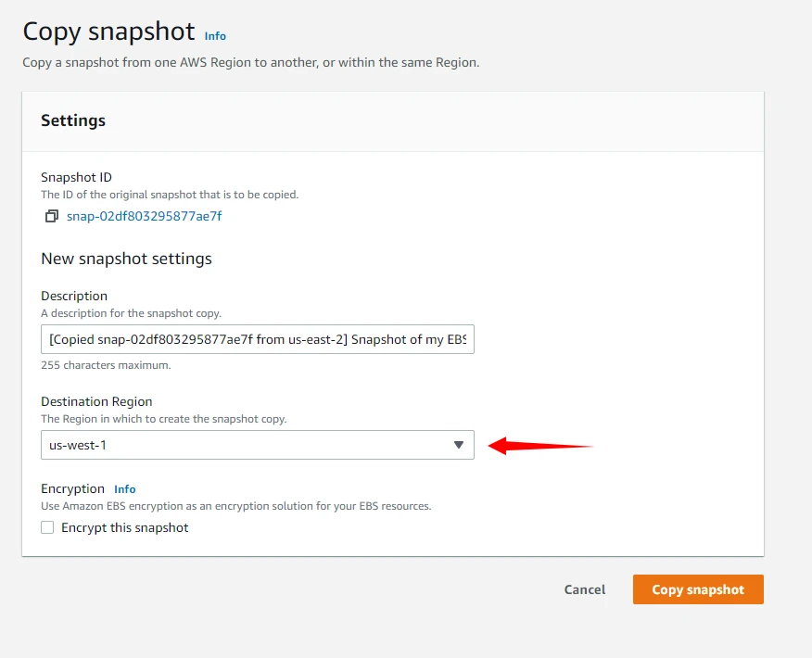Click the "Encryption" section label

pyautogui.click(x=72, y=488)
